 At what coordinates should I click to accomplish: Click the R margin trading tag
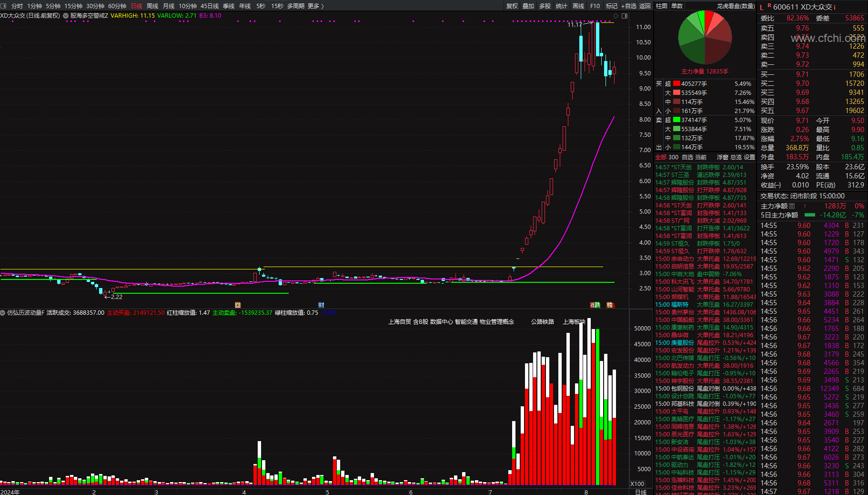coord(769,6)
